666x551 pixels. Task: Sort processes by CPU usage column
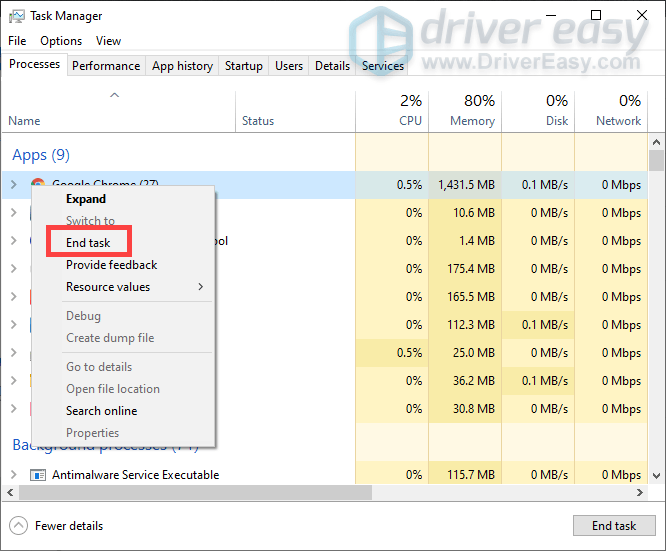392,111
